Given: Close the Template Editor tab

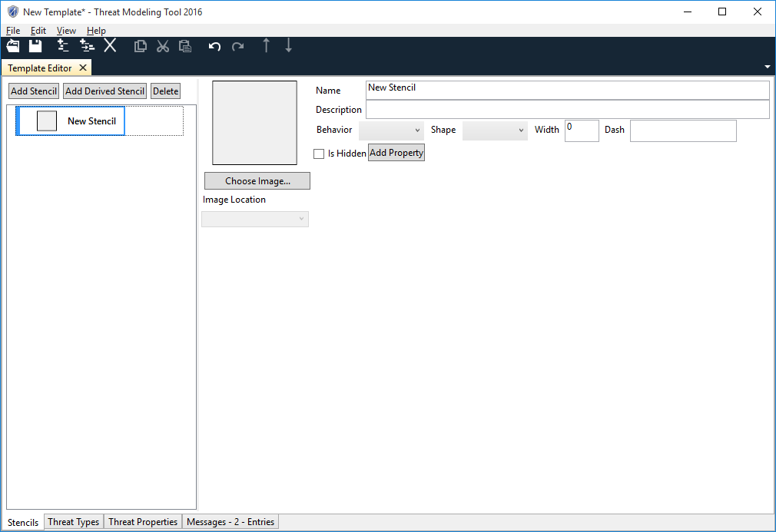Looking at the screenshot, I should coord(83,68).
